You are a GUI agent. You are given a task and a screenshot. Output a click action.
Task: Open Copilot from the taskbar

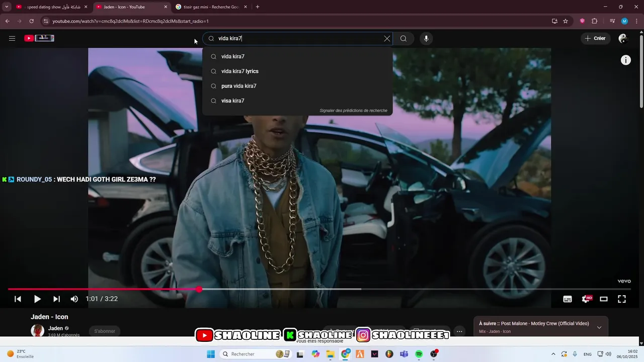315,354
